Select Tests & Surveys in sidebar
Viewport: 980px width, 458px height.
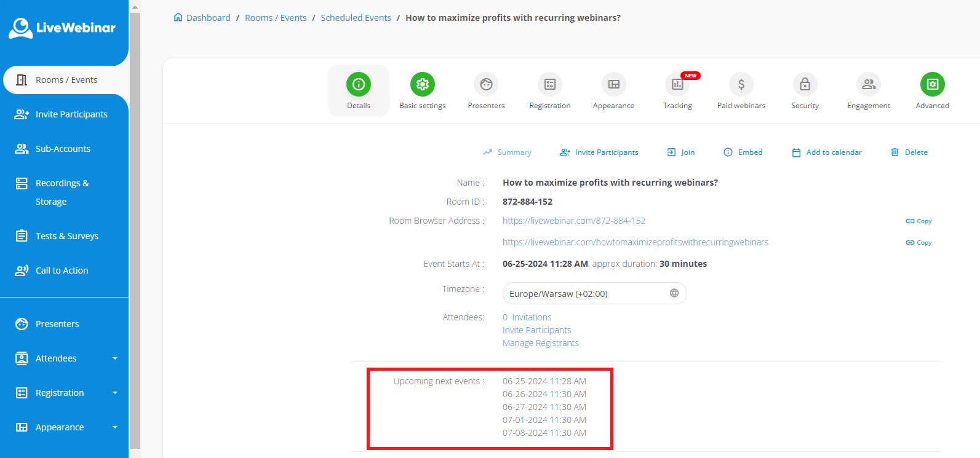[66, 236]
